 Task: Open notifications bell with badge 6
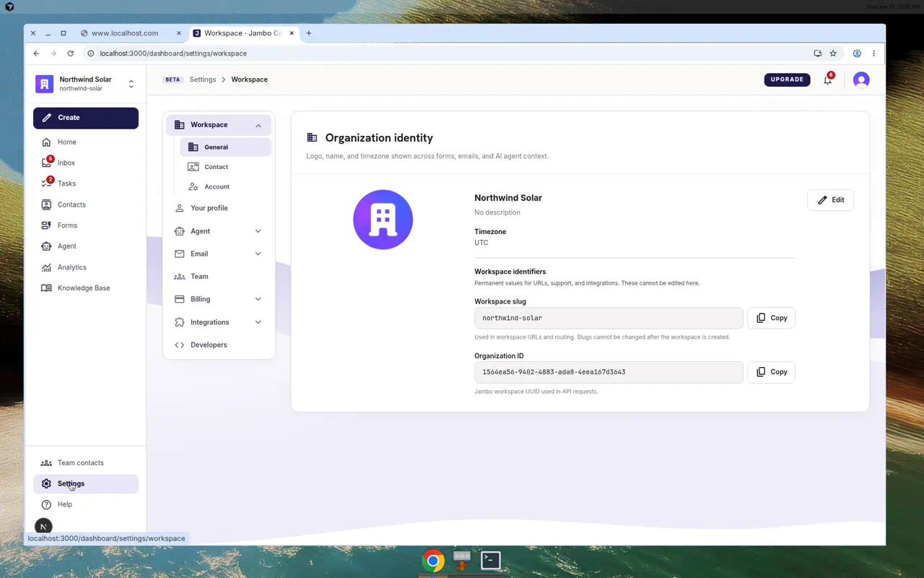coord(828,79)
